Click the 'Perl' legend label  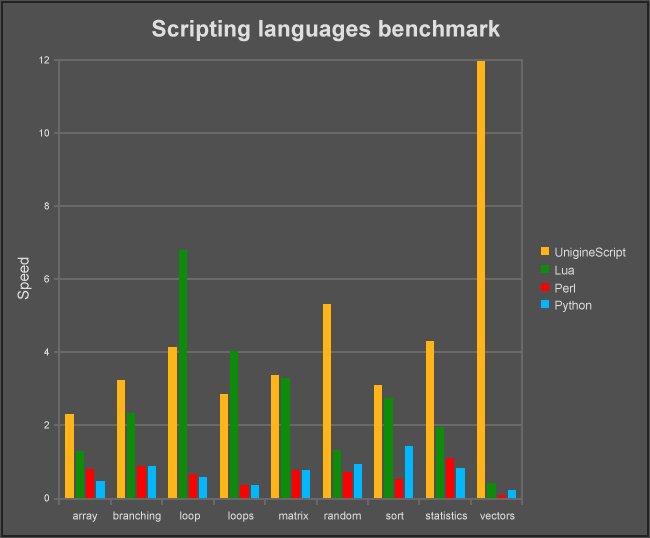coord(565,288)
